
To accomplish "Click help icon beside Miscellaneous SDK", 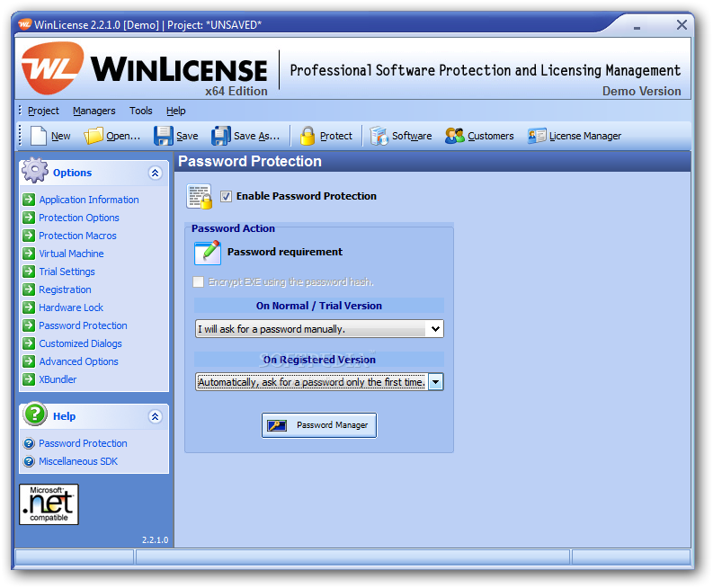I will tap(29, 461).
